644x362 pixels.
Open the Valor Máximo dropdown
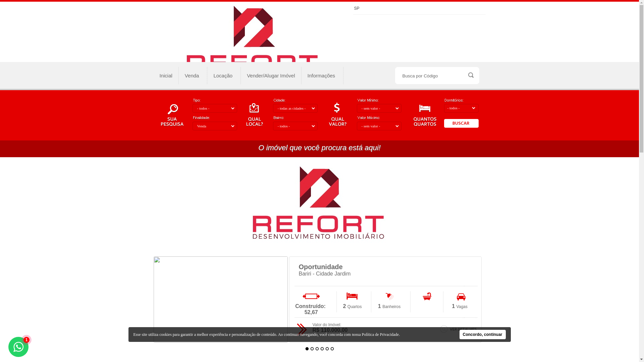[x=379, y=126]
